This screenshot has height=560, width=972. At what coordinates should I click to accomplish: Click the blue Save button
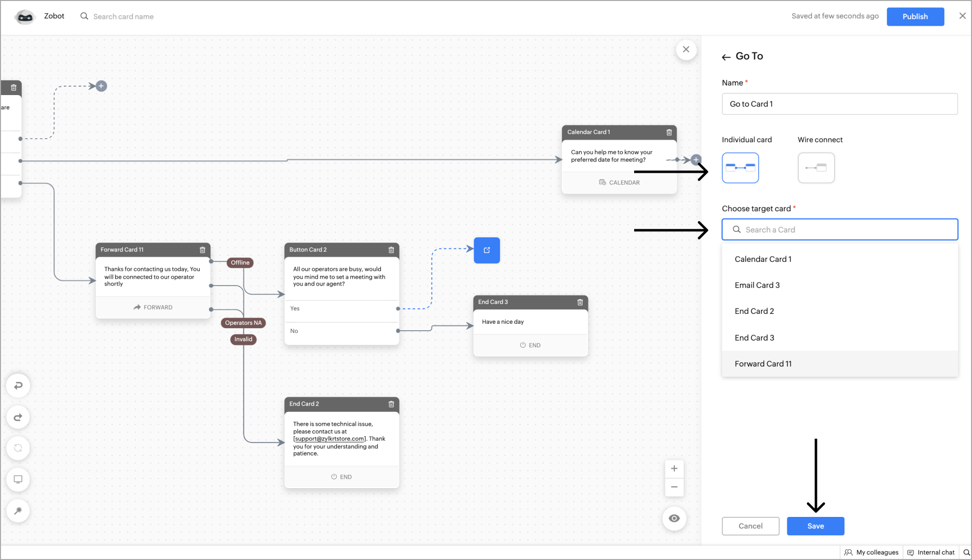point(815,526)
